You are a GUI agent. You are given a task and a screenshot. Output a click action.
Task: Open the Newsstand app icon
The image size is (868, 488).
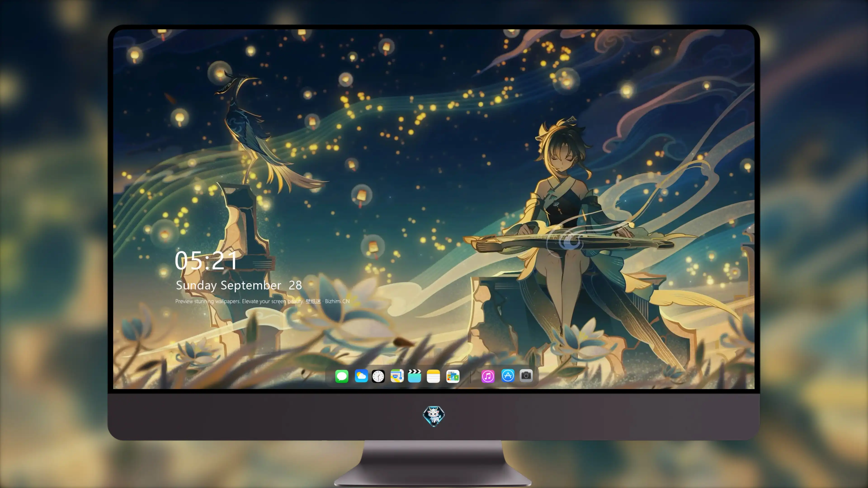(x=453, y=376)
